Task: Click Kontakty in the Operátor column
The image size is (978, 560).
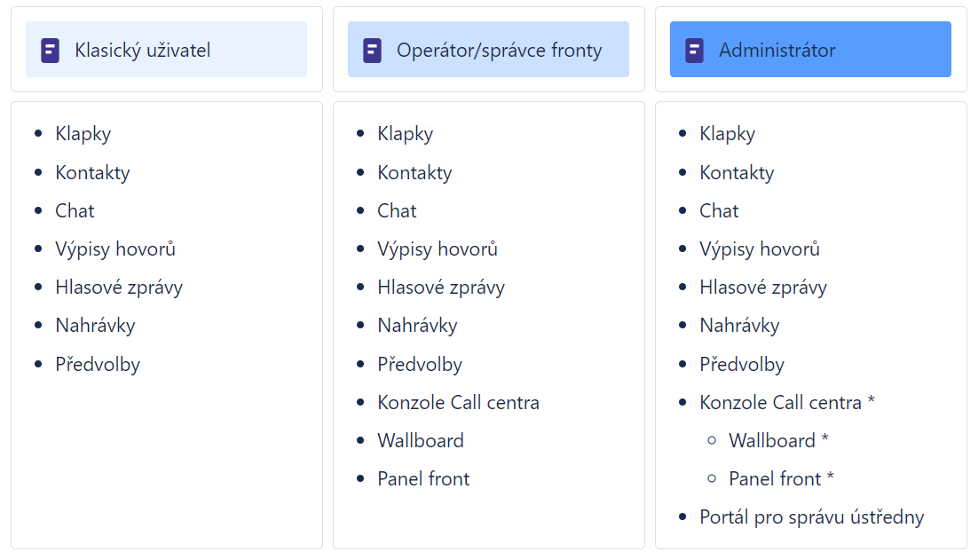Action: 414,173
